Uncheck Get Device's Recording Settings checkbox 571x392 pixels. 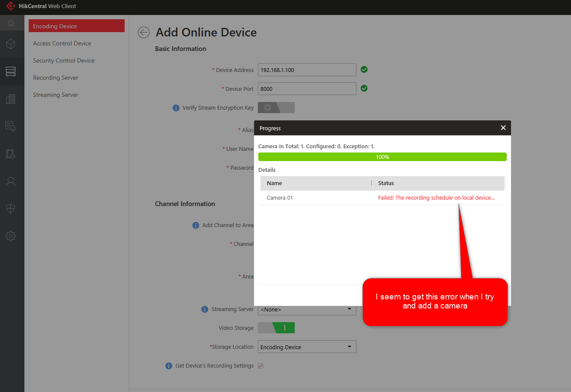pos(260,366)
